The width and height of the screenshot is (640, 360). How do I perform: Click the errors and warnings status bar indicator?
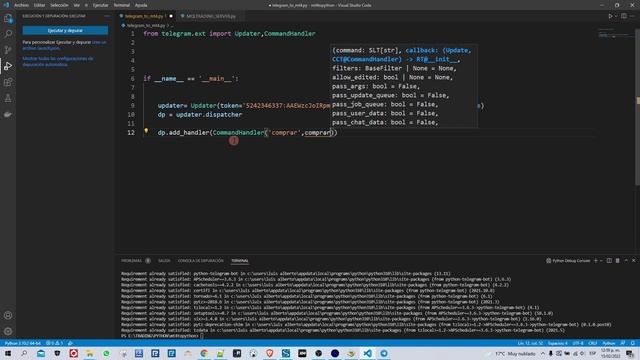[x=54, y=343]
